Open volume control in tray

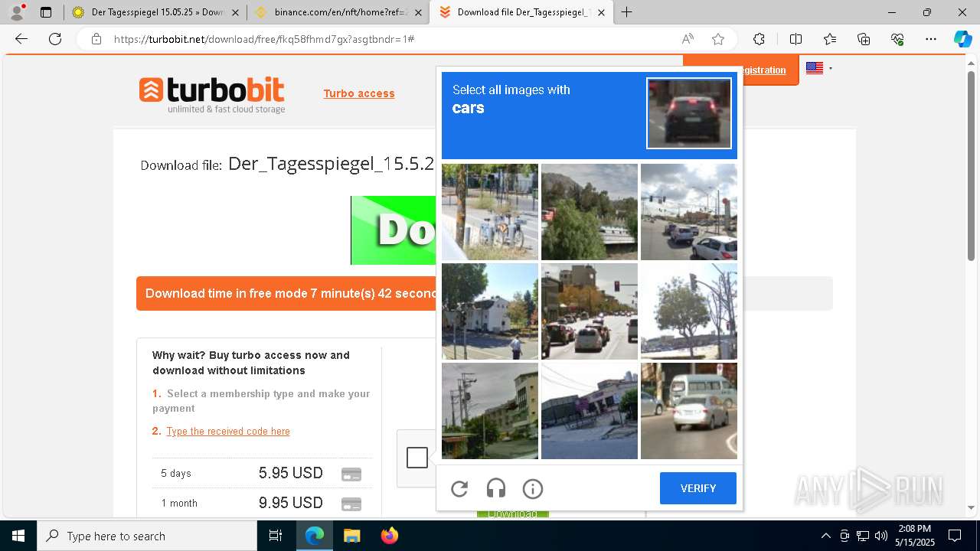tap(881, 536)
